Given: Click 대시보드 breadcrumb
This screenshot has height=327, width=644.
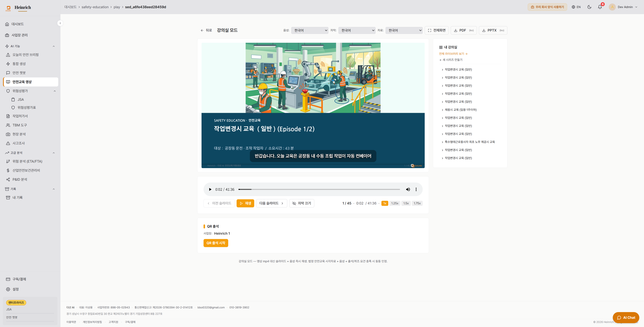Looking at the screenshot, I should (x=70, y=7).
